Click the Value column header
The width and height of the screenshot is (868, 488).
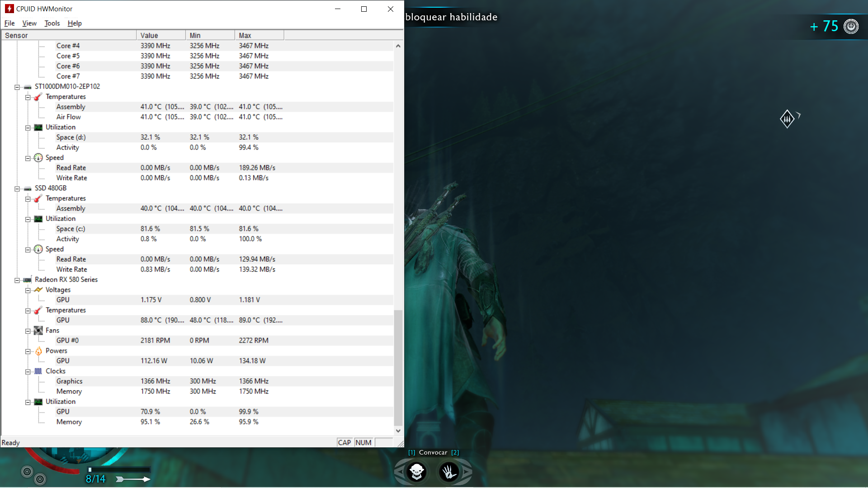tap(161, 35)
